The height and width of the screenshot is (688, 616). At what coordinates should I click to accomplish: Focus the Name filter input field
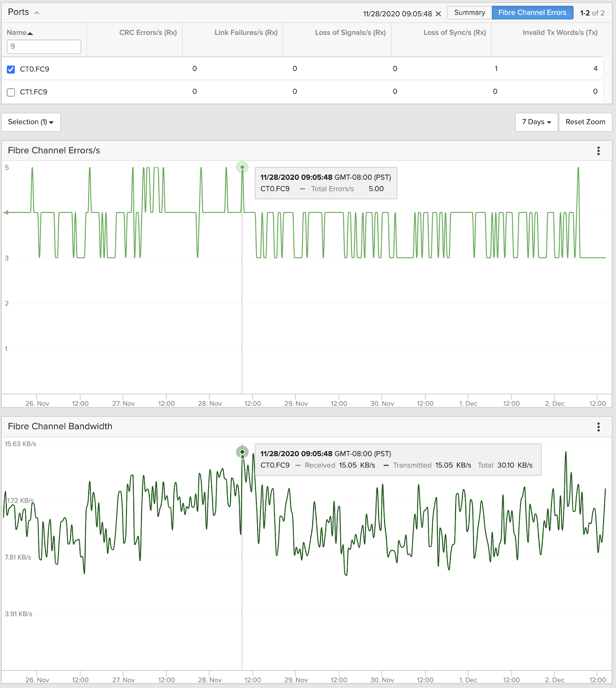tap(44, 46)
